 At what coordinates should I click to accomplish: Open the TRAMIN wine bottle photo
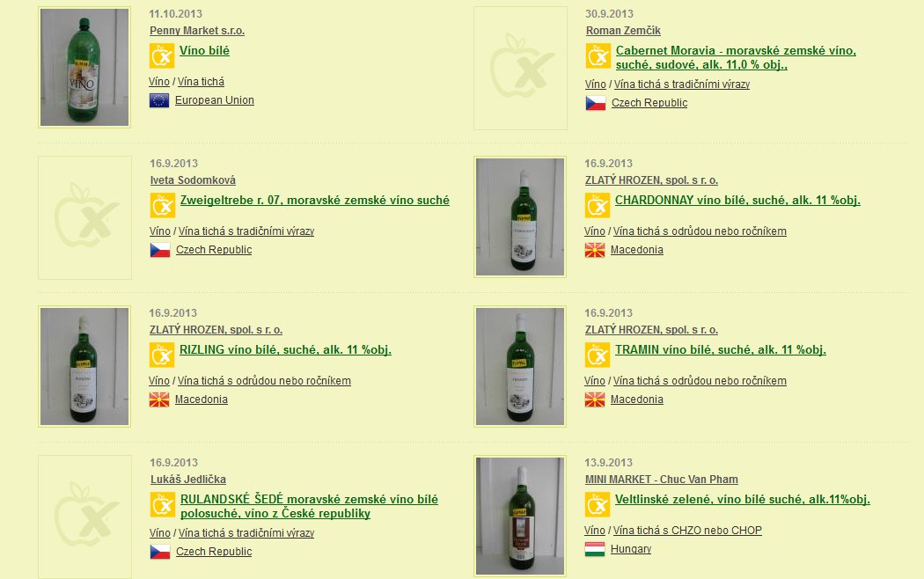520,366
